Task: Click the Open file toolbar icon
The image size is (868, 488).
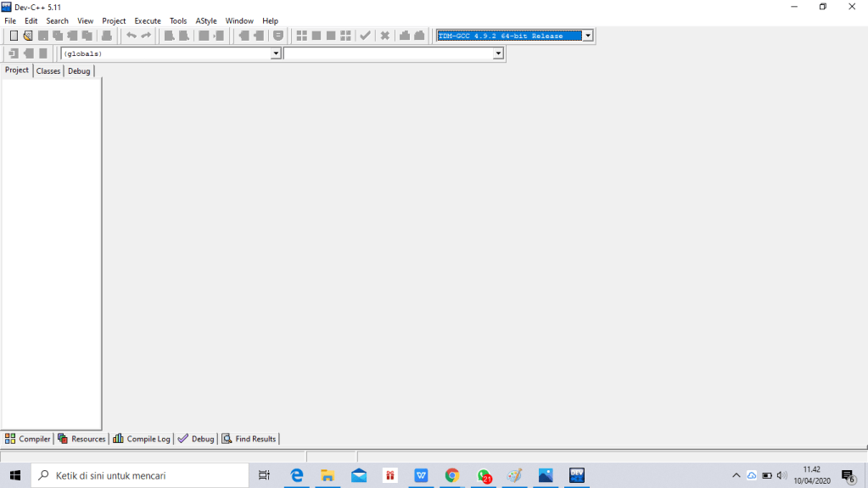Action: point(28,36)
